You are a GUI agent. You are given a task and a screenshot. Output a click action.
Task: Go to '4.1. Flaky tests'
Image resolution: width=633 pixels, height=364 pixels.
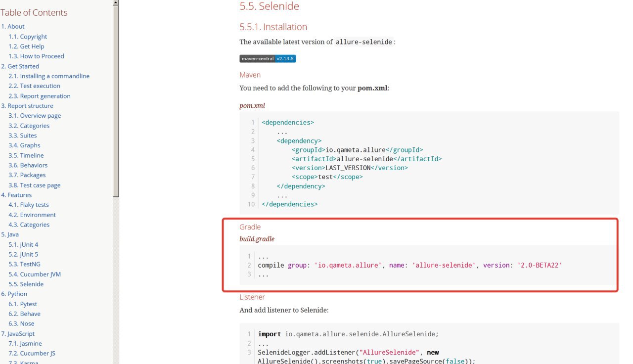click(28, 205)
